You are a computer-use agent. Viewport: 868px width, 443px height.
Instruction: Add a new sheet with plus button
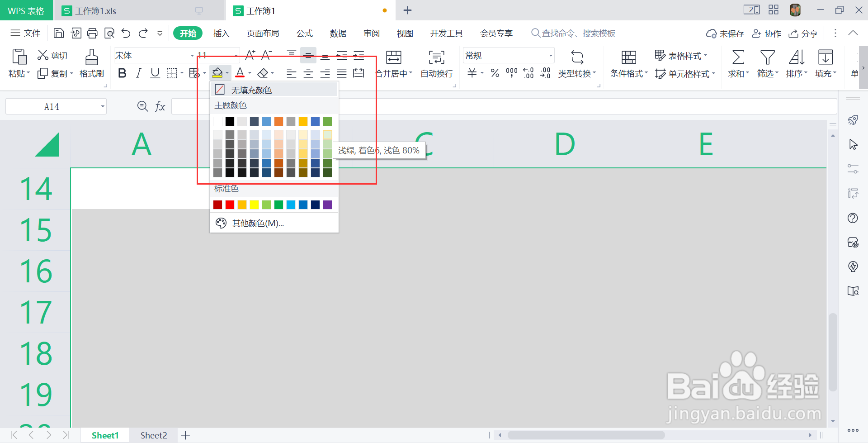(x=185, y=435)
